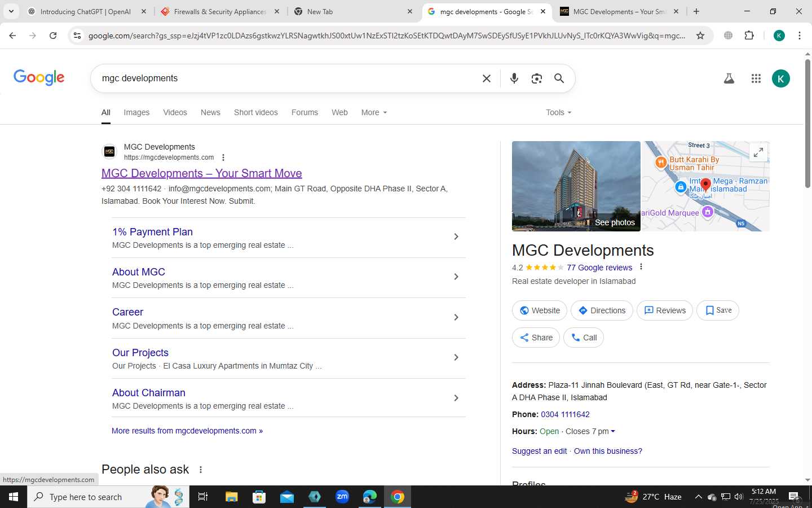Start voice search with the microphone icon

point(514,78)
